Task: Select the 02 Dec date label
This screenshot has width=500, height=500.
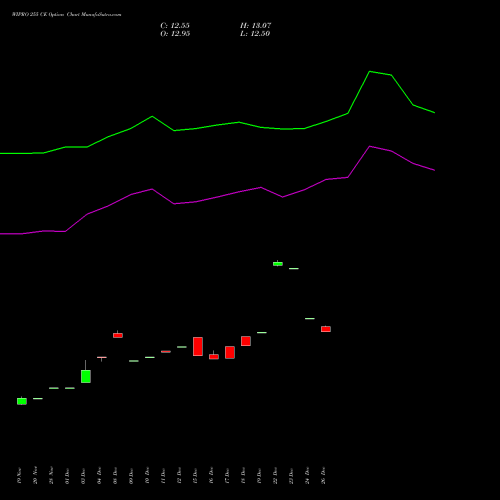Action: point(83,476)
